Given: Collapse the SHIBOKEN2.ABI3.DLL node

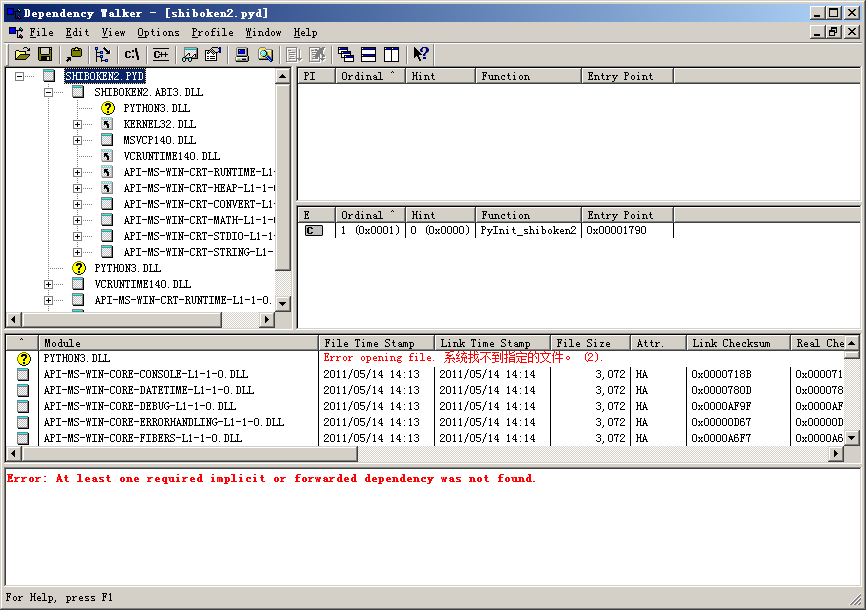Looking at the screenshot, I should 47,92.
